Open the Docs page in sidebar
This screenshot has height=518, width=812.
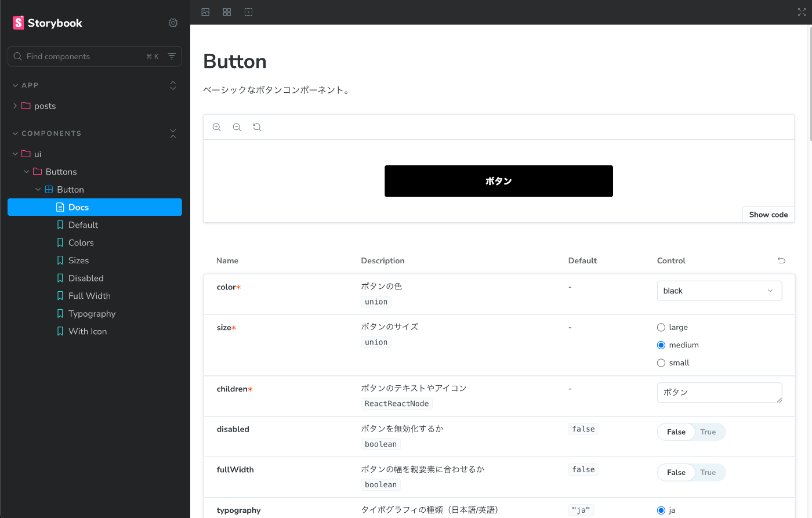(x=95, y=207)
